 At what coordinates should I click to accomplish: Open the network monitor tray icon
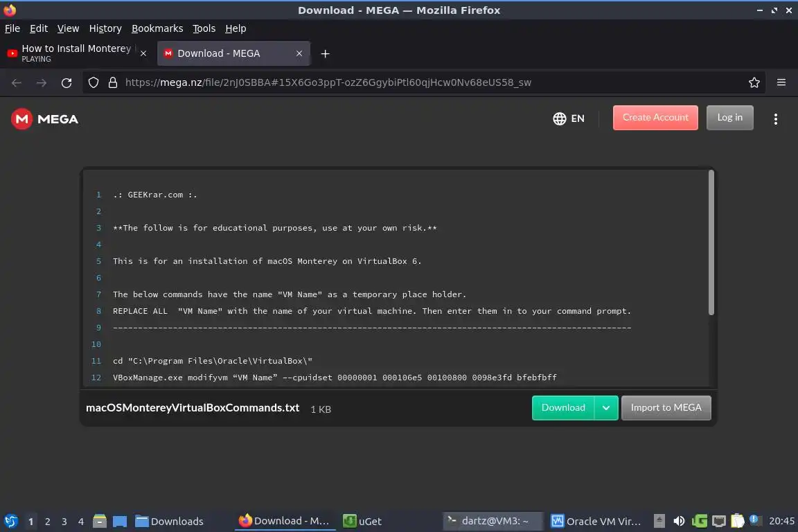point(718,521)
